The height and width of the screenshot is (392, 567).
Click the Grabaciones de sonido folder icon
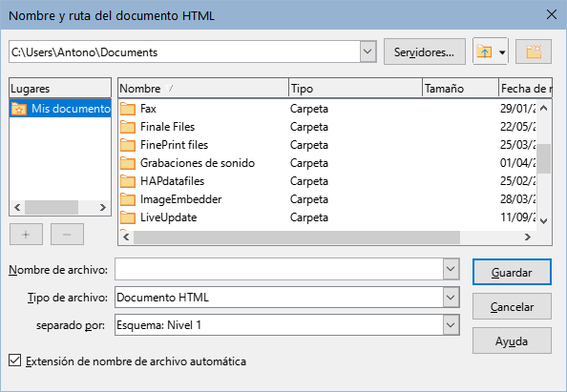[128, 163]
